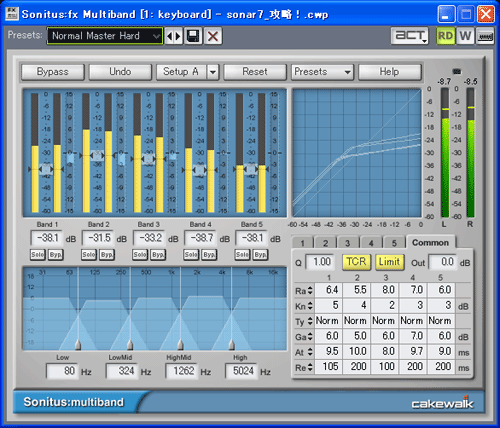Viewport: 500px width, 428px height.
Task: Save the current preset with disk icon
Action: [193, 36]
